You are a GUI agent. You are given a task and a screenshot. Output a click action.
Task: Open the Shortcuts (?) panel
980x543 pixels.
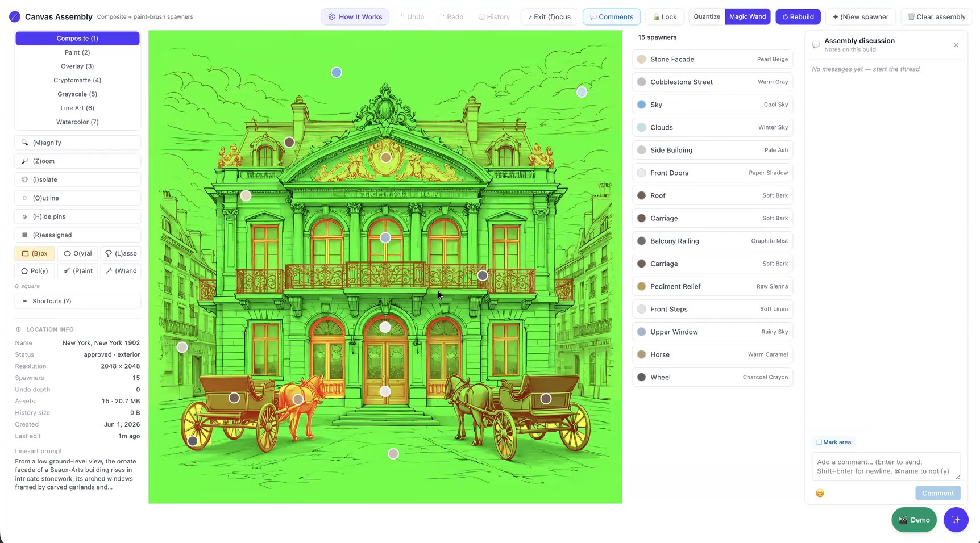(77, 301)
